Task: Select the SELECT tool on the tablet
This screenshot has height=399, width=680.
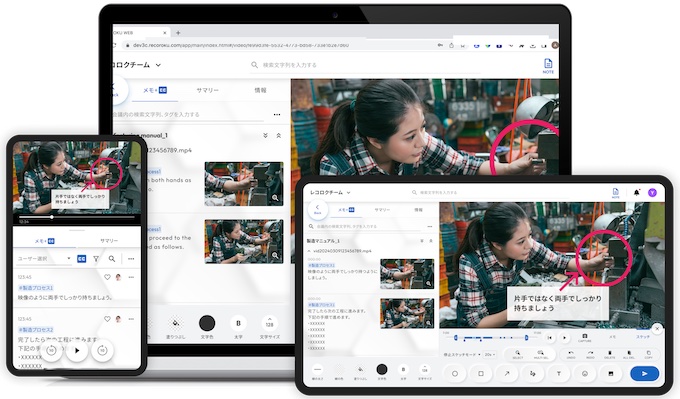Action: click(x=518, y=354)
